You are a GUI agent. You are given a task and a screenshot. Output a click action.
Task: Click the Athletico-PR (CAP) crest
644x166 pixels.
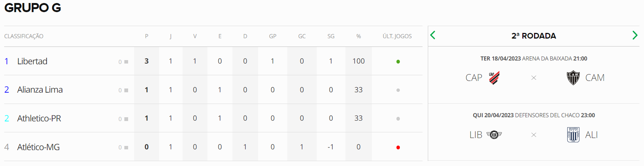tap(494, 78)
